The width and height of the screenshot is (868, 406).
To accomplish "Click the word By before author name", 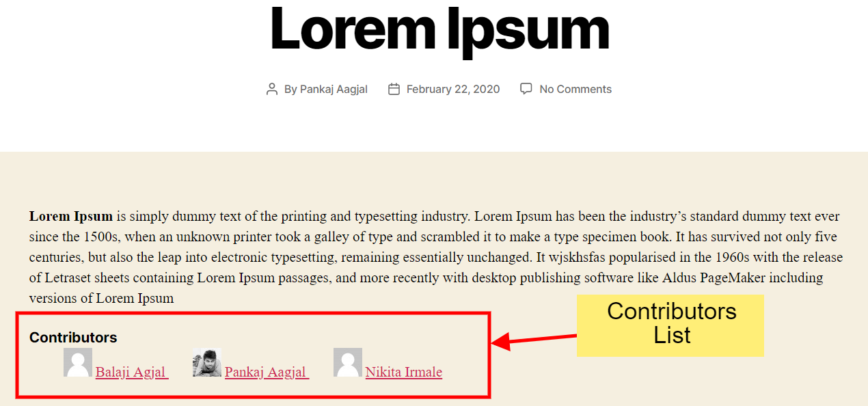I will point(290,90).
